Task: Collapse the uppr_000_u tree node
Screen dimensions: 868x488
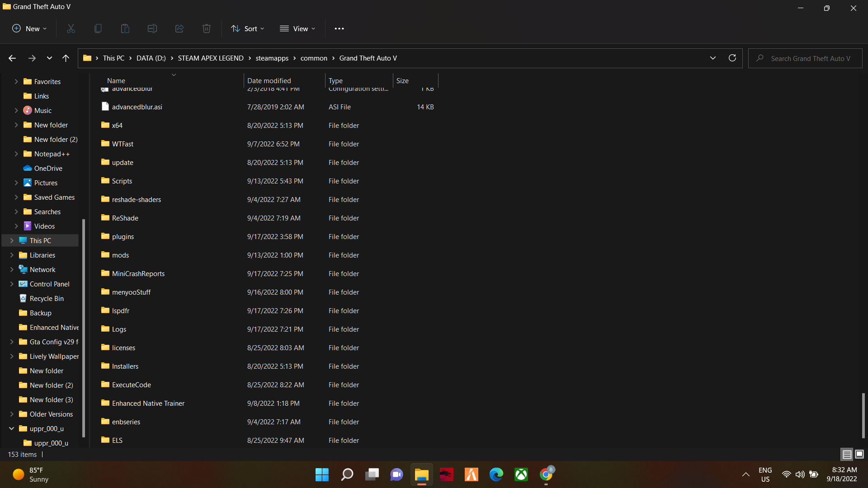Action: pos(11,428)
